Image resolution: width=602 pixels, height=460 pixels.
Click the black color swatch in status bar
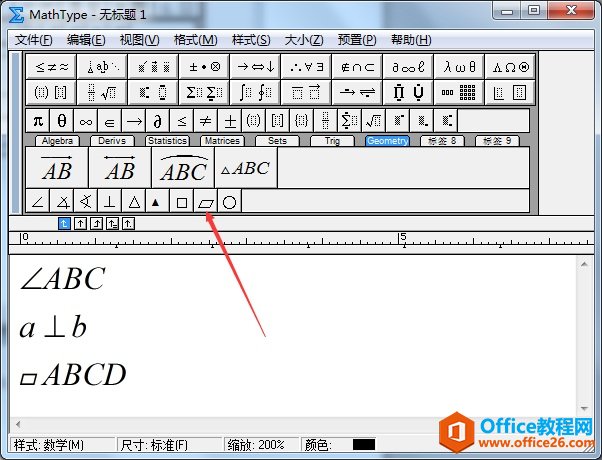tap(364, 445)
